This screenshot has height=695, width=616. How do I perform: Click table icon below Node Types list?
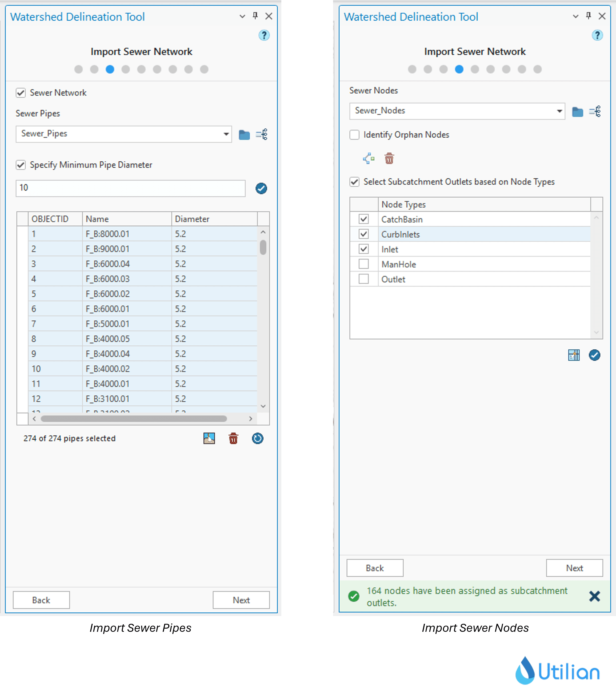tap(574, 355)
